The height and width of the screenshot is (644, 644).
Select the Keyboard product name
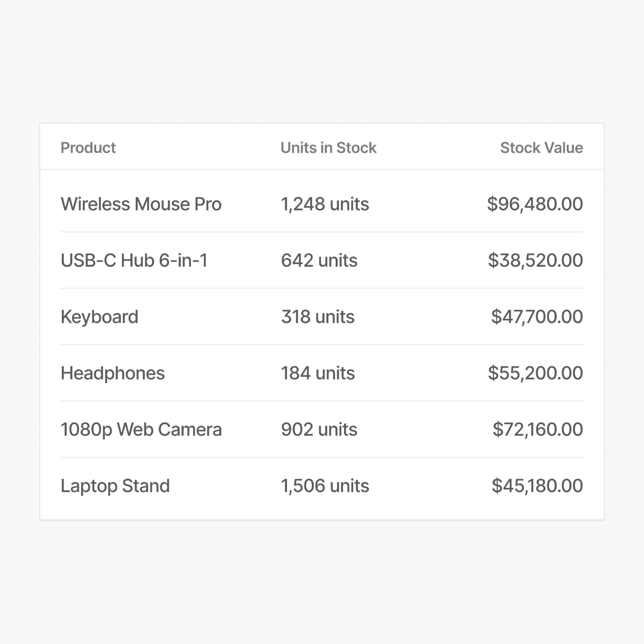tap(99, 316)
